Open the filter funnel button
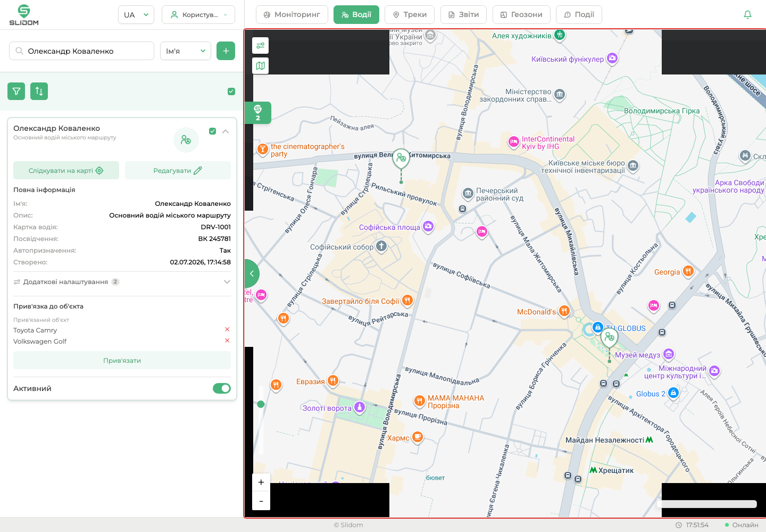 16,91
